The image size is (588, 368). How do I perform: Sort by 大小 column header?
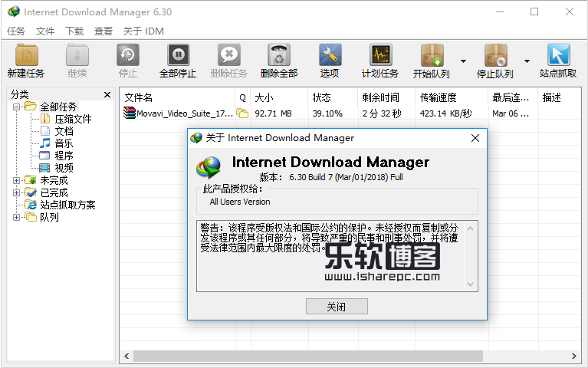[x=279, y=98]
